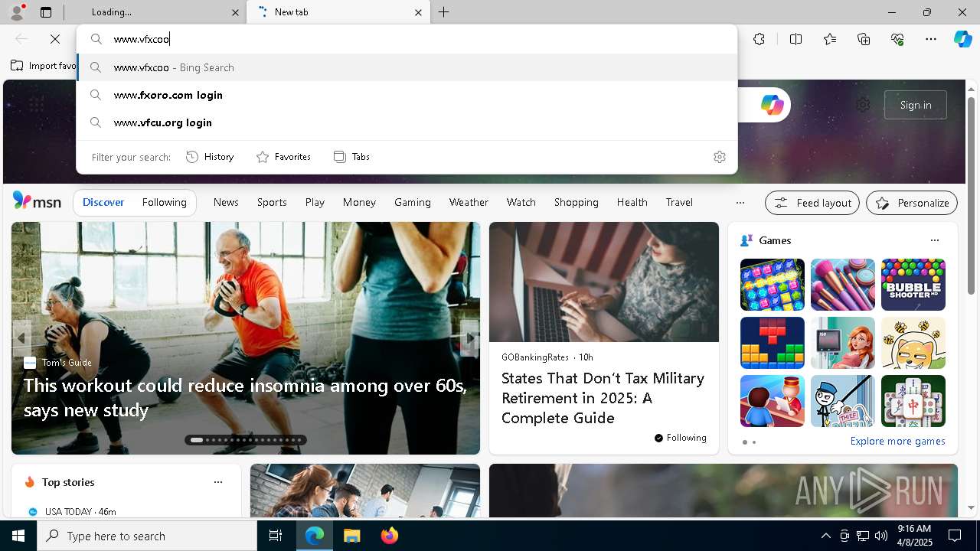Click the Copilot icon in search box
Viewport: 980px width, 551px height.
[772, 105]
